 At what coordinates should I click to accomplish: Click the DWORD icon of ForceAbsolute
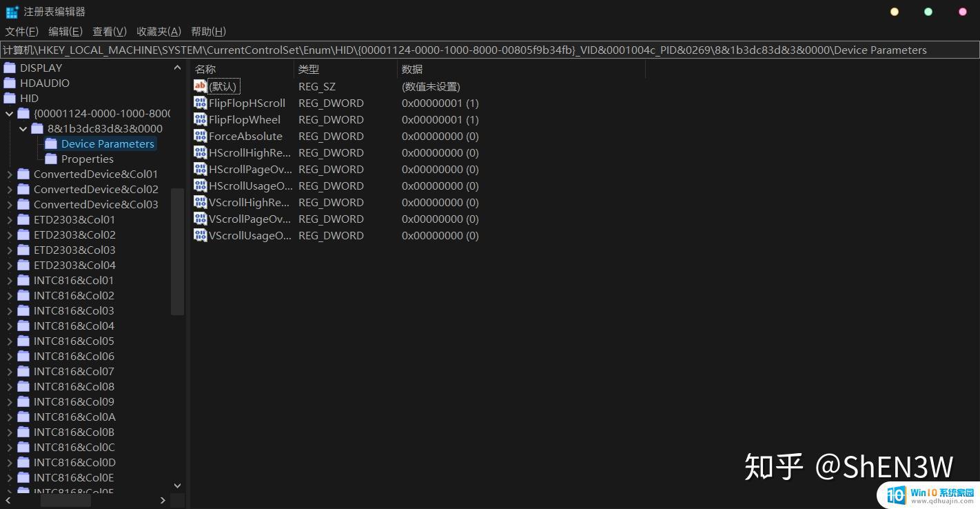point(201,136)
